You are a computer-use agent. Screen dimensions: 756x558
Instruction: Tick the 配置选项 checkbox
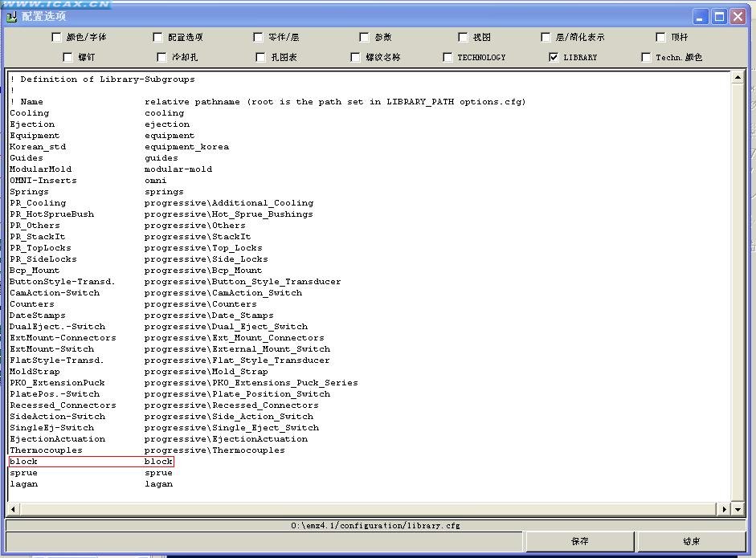click(x=157, y=37)
